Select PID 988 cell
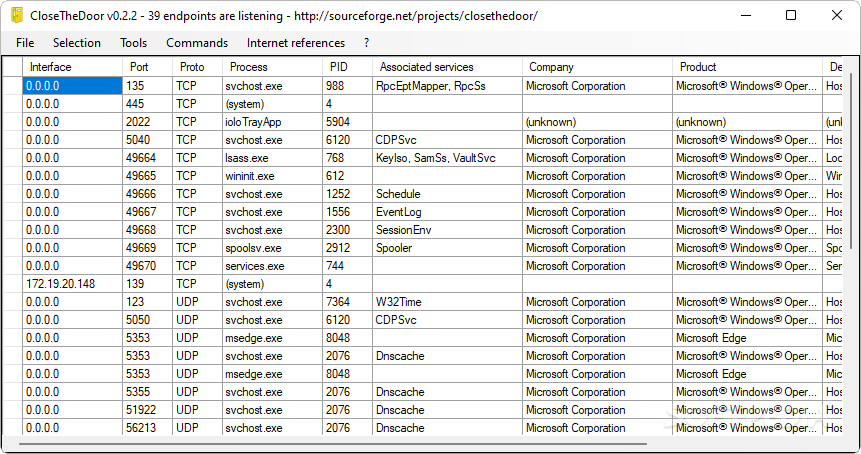861x454 pixels. coord(347,86)
